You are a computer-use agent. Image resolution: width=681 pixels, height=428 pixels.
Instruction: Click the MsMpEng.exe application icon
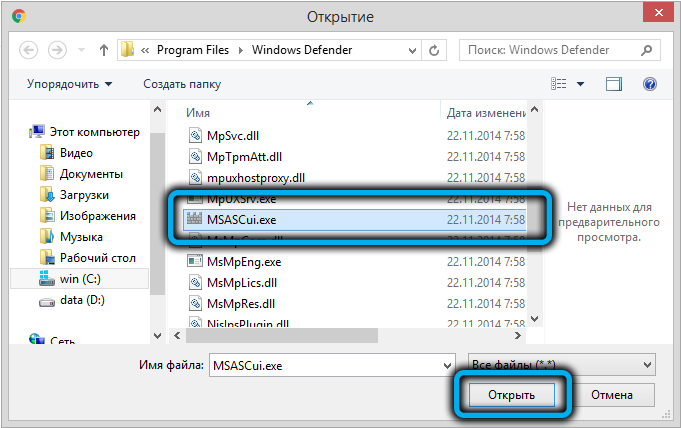pos(195,261)
